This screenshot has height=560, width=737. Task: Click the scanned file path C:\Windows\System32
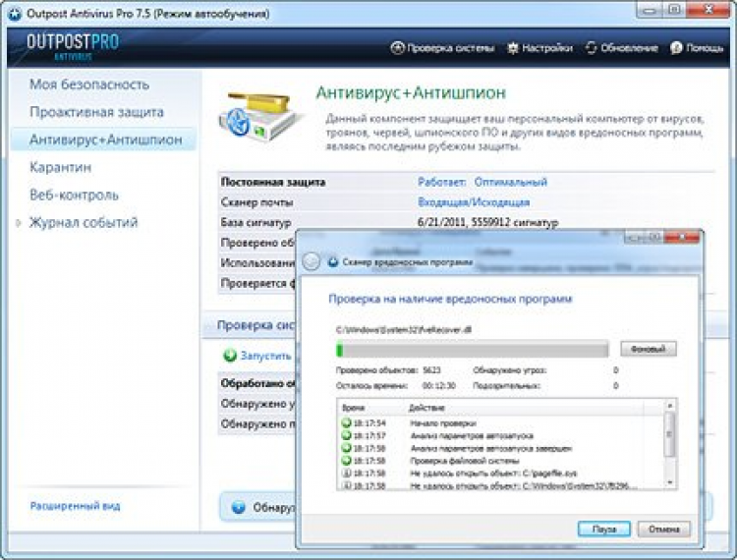point(404,330)
